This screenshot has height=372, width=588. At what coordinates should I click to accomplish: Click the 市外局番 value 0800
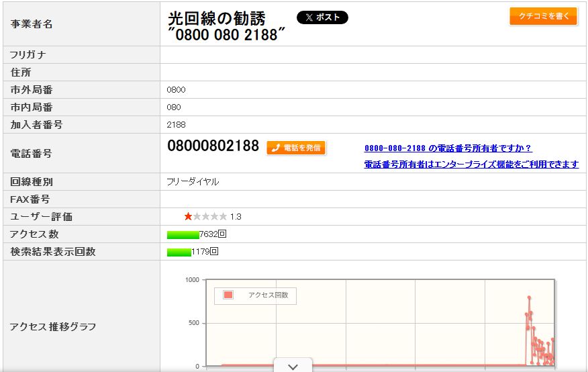(x=176, y=90)
